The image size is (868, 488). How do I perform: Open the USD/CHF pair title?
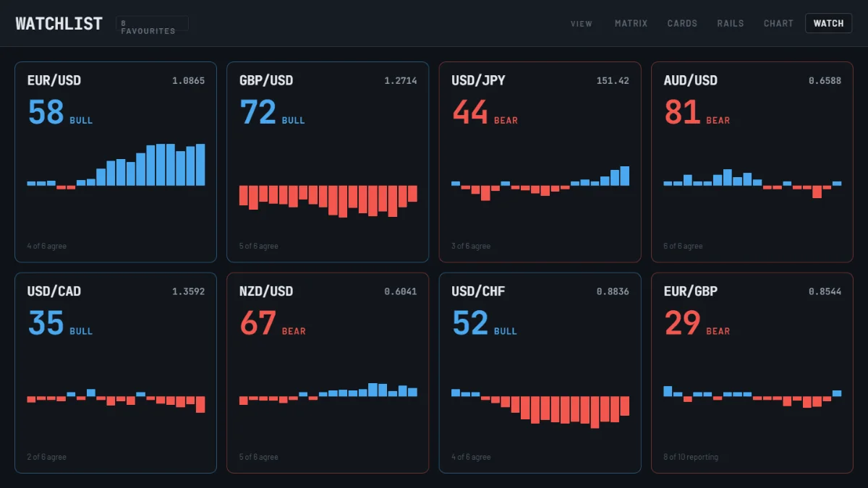tap(478, 291)
